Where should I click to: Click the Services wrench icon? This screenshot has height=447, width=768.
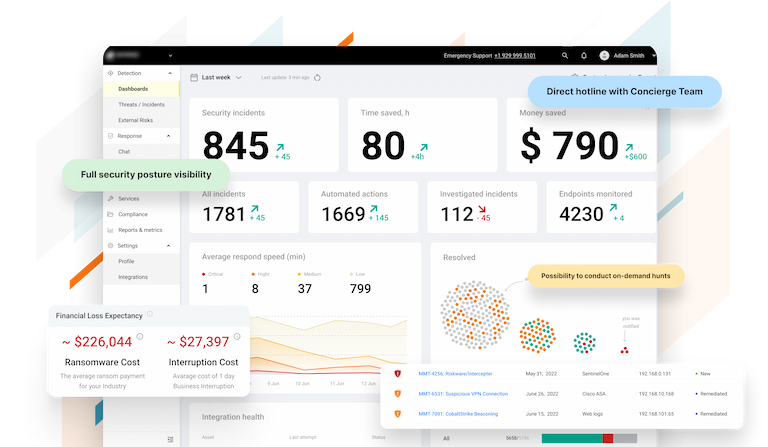[110, 198]
